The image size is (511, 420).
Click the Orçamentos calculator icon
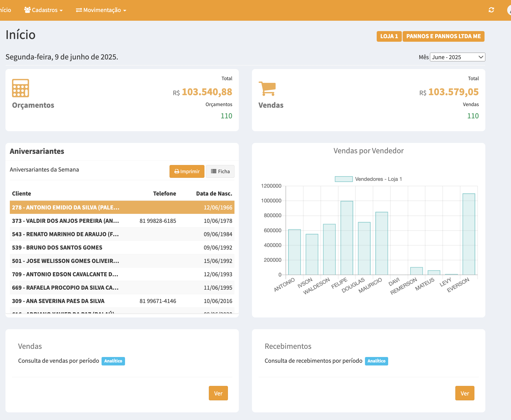[20, 88]
